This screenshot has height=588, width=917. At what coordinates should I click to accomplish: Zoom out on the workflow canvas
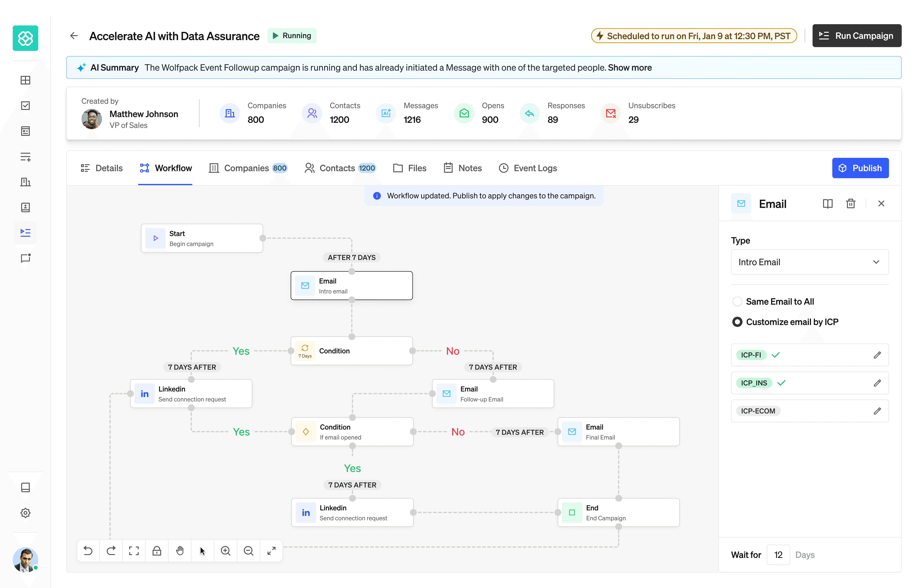[x=249, y=551]
